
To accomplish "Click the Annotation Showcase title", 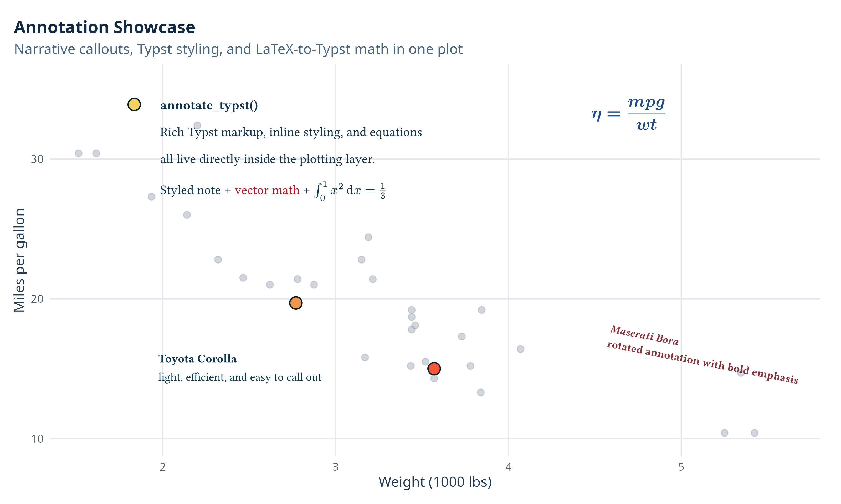I will click(x=104, y=27).
